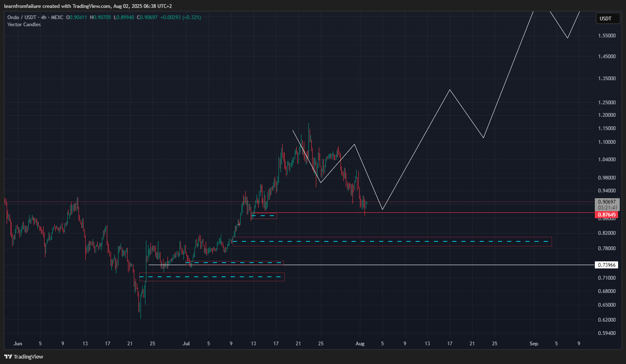Image resolution: width=626 pixels, height=364 pixels.
Task: Click the Jun label on time axis
Action: pyautogui.click(x=18, y=344)
